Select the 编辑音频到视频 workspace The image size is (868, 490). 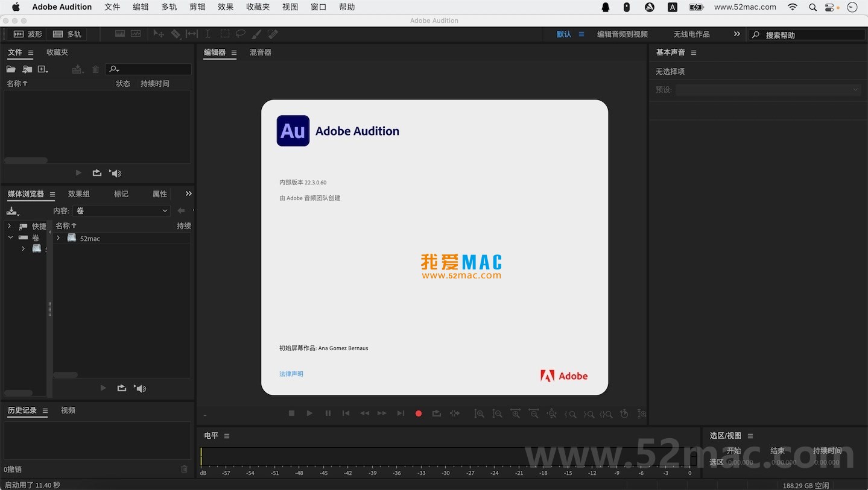pyautogui.click(x=622, y=34)
